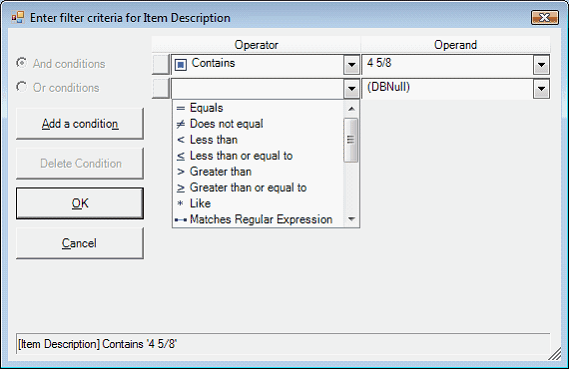Screen dimensions: 570x370
Task: Select the And conditions radio button
Action: [21, 63]
